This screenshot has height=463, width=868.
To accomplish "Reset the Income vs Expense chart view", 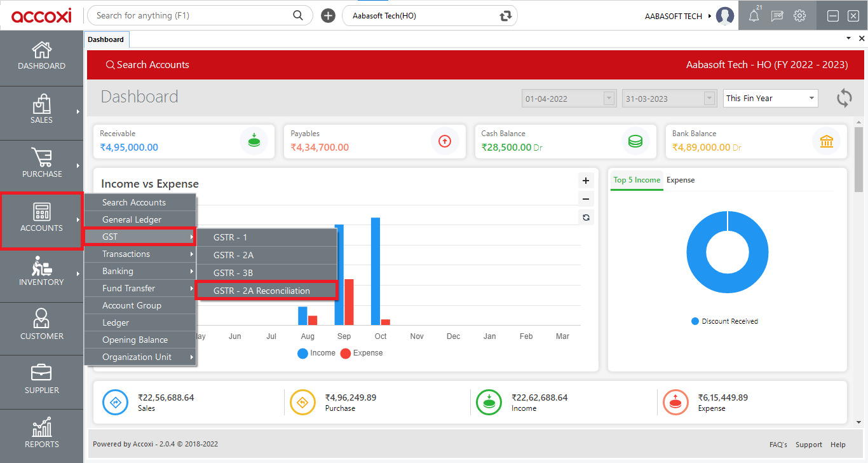I will point(586,218).
